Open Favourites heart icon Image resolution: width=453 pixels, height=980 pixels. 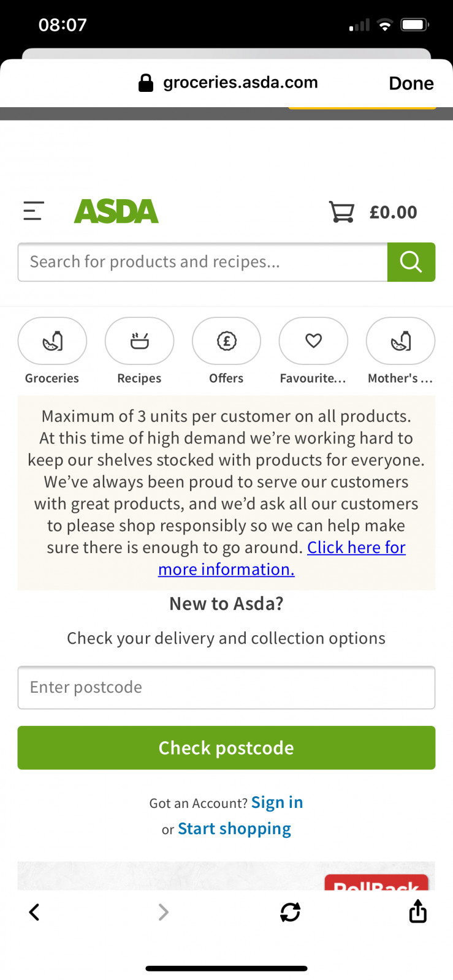tap(313, 341)
